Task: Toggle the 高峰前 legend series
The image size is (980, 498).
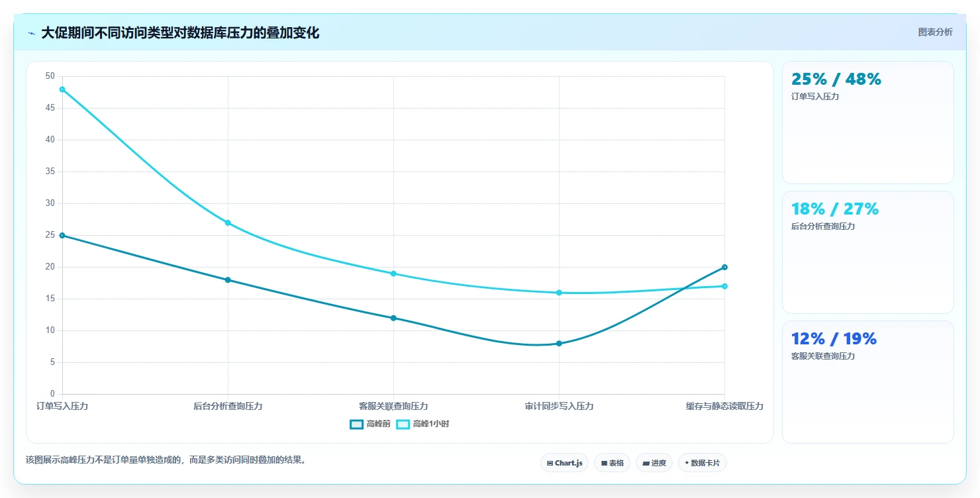Action: pos(369,424)
